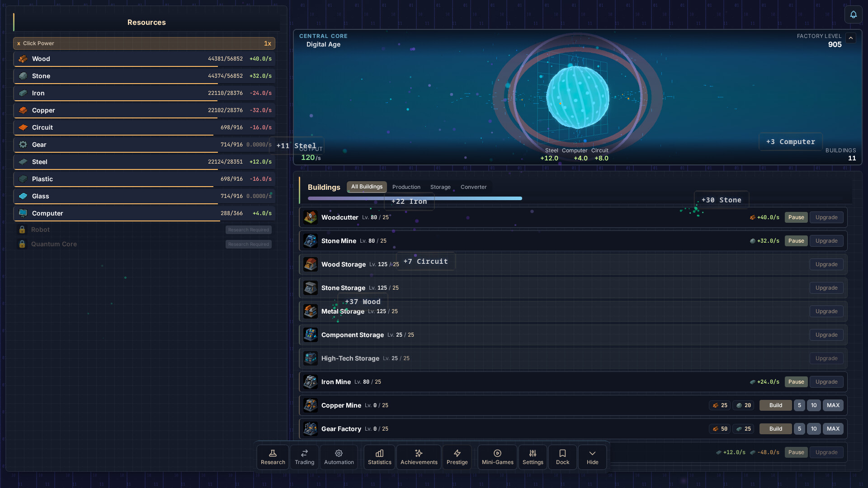Click the Glass resource icon

pyautogui.click(x=23, y=196)
